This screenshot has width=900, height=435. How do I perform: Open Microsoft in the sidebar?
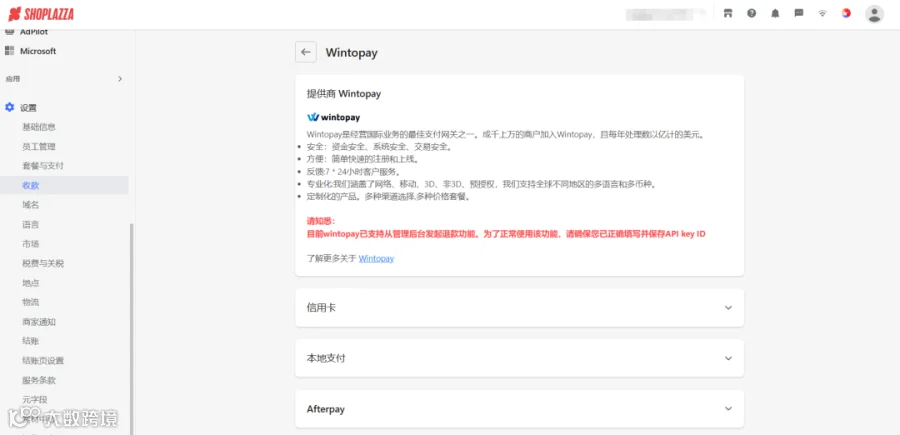tap(38, 51)
